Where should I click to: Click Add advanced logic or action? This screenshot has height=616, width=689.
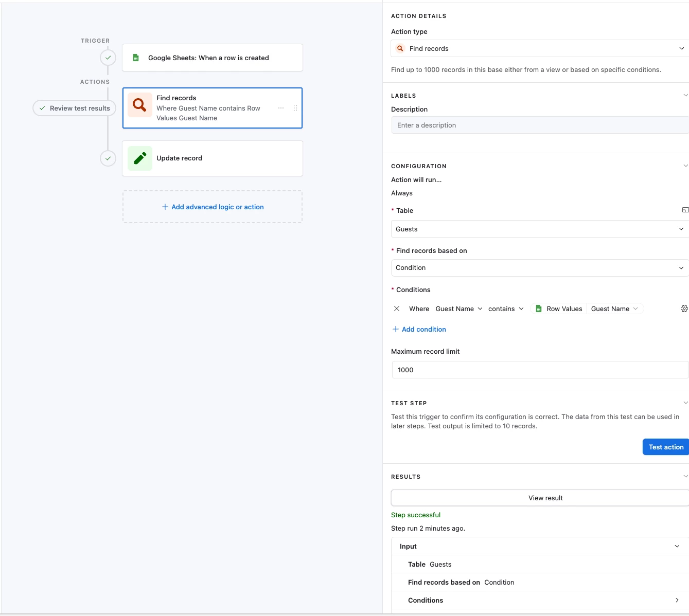(x=213, y=207)
